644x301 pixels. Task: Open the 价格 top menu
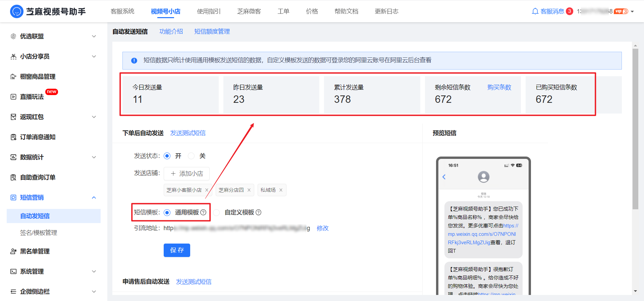pyautogui.click(x=312, y=11)
